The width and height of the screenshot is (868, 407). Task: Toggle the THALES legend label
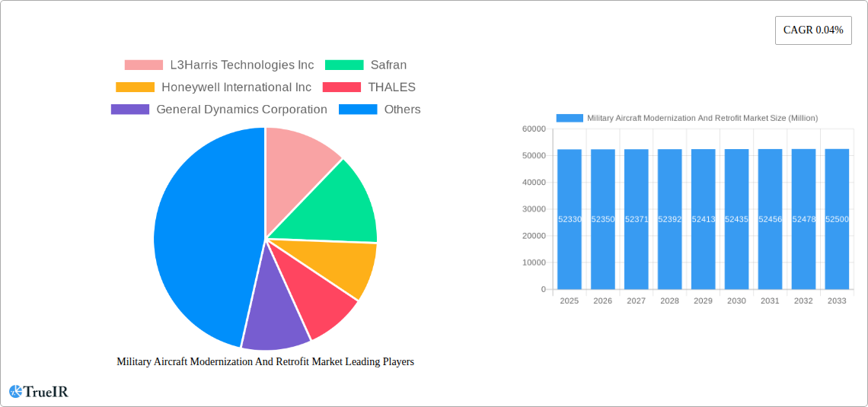(392, 87)
